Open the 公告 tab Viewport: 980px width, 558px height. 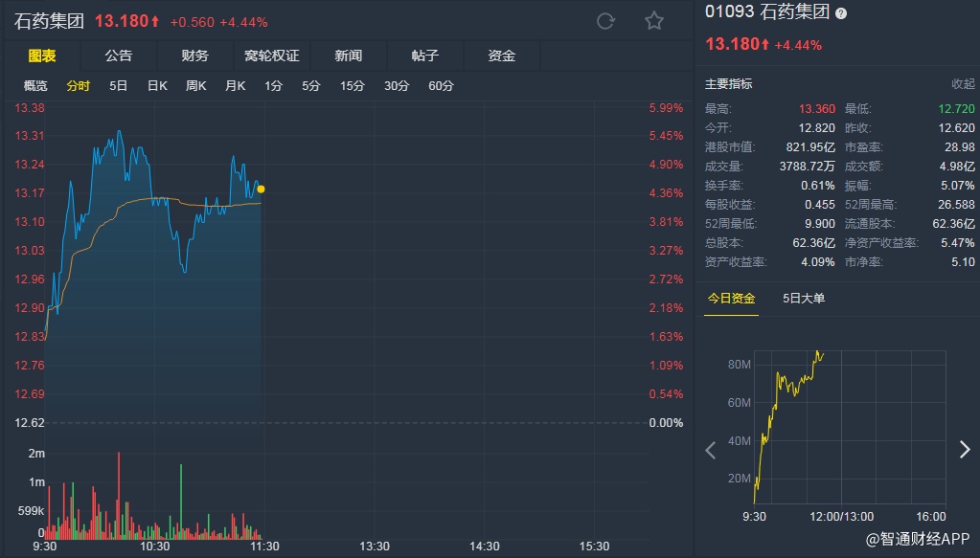tap(119, 56)
